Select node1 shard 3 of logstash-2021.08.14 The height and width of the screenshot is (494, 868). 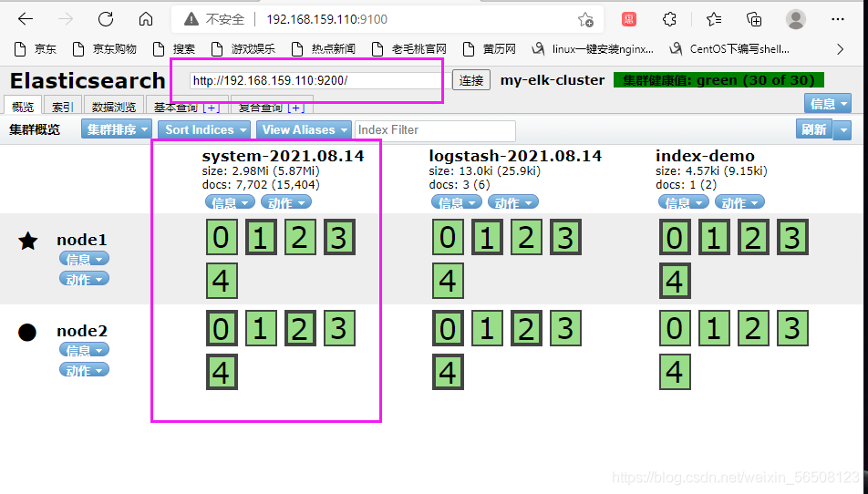565,237
